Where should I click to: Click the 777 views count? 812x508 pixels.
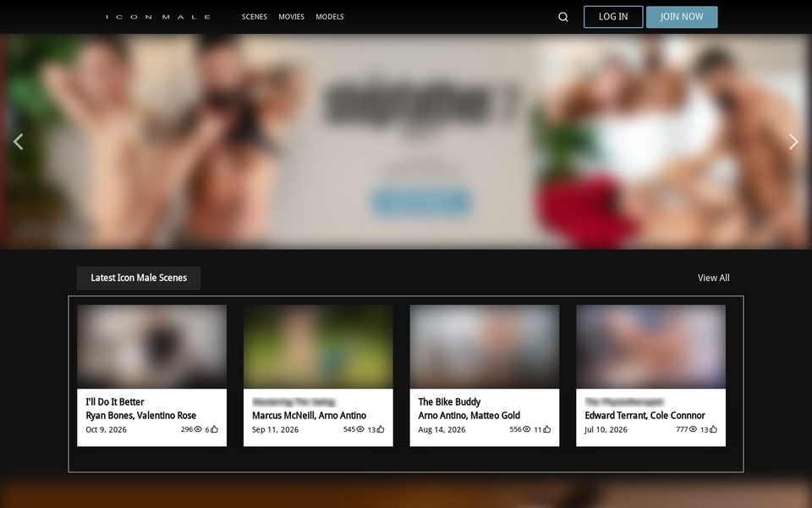click(682, 429)
